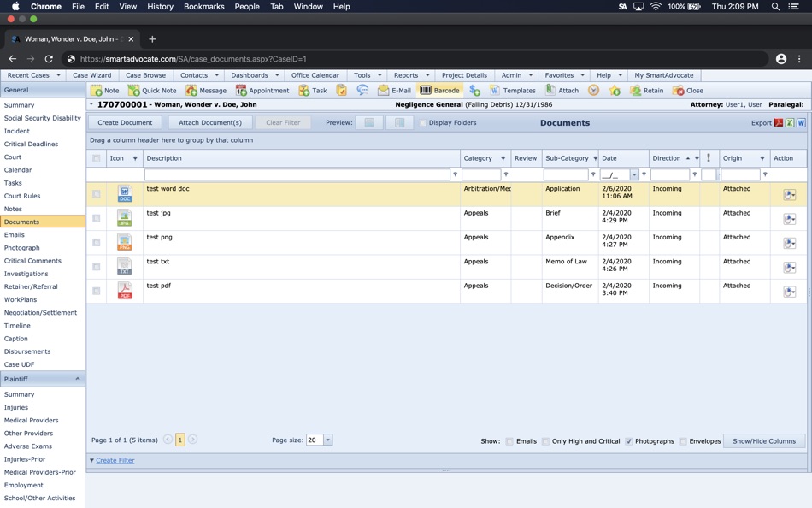Screen dimensions: 812x508
Task: Tick the checkbox for test jpg
Action: coord(97,218)
